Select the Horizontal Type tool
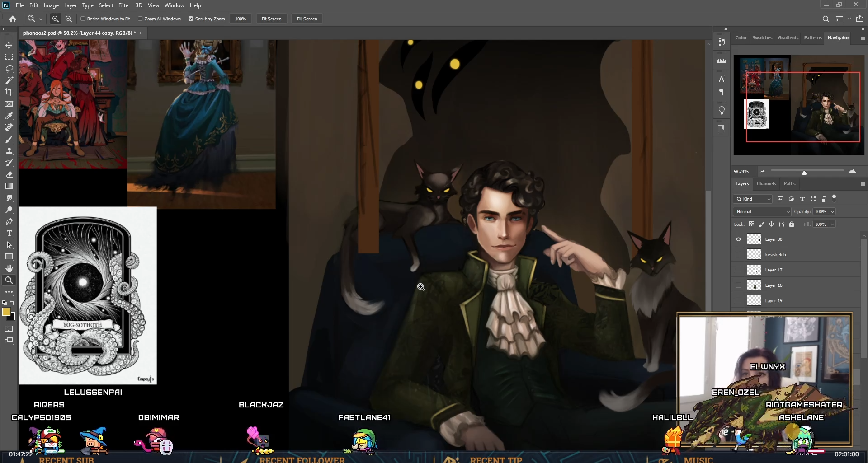Viewport: 868px width, 463px height. coord(9,233)
